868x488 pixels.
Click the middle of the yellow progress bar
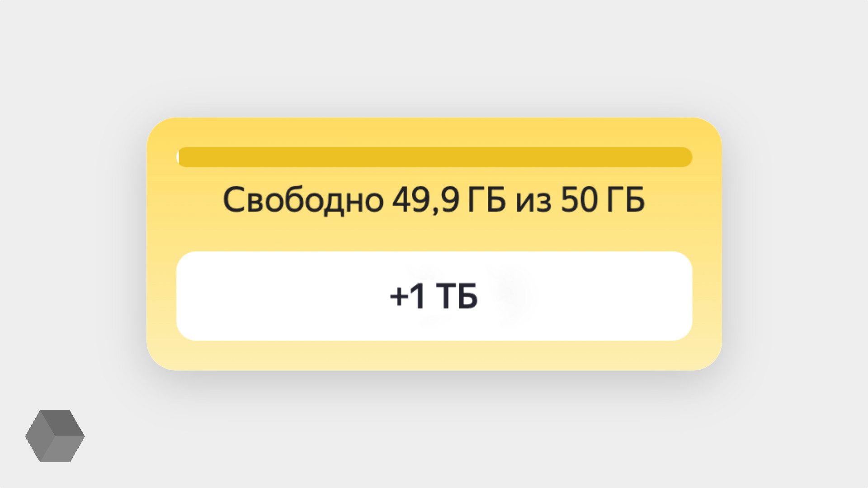point(434,157)
